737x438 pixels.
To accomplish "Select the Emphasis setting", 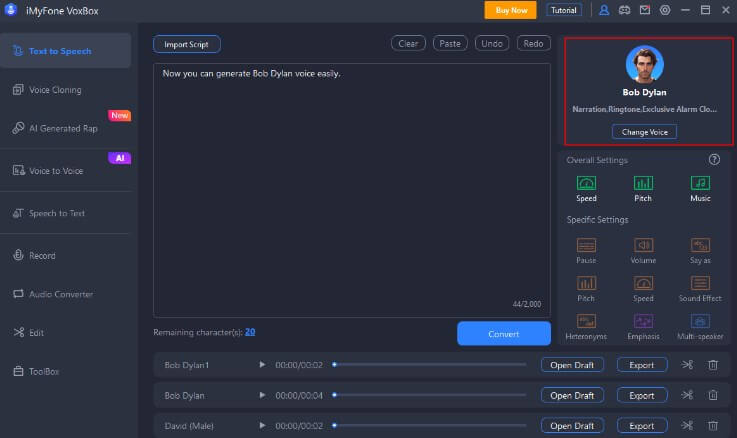I will point(643,327).
